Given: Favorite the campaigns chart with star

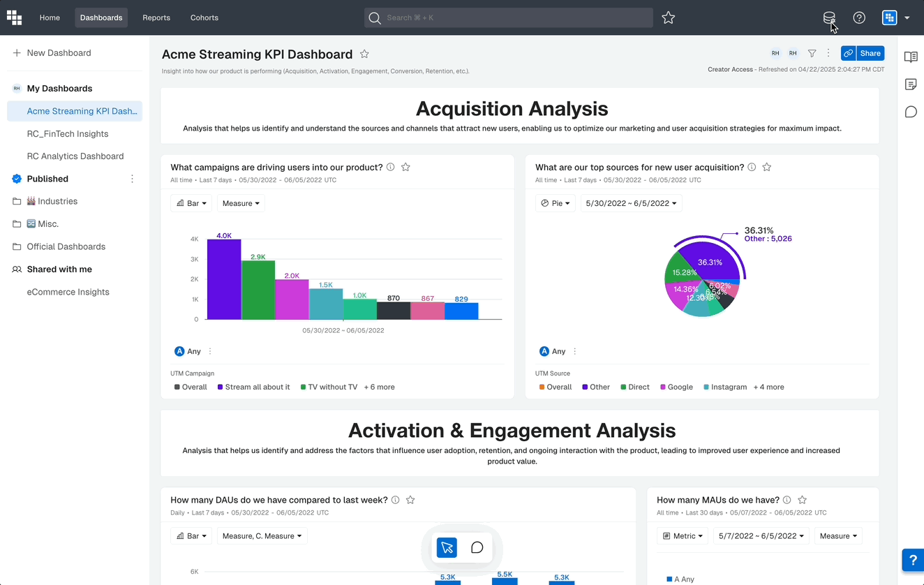Looking at the screenshot, I should (x=405, y=167).
